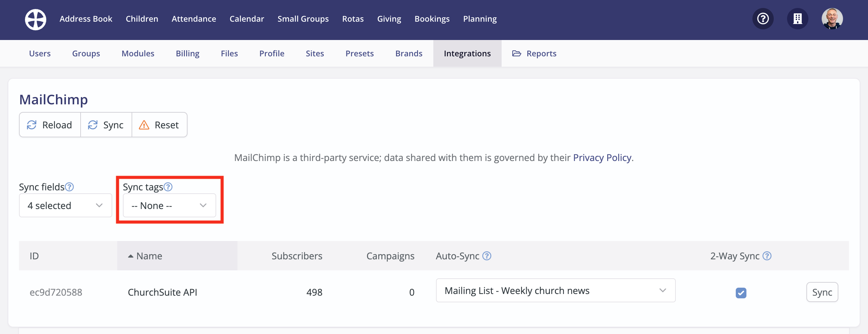Click list ID ec9d720588

[x=56, y=292]
